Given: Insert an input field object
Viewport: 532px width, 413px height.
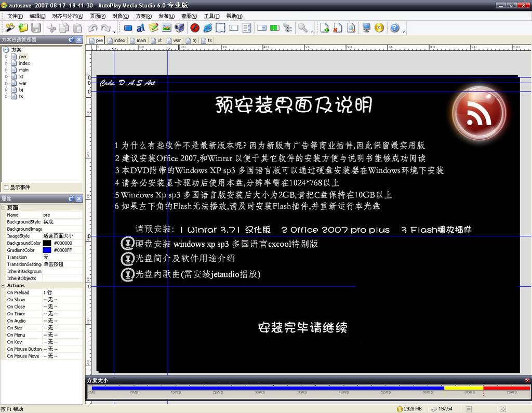Looking at the screenshot, I should coord(233,28).
